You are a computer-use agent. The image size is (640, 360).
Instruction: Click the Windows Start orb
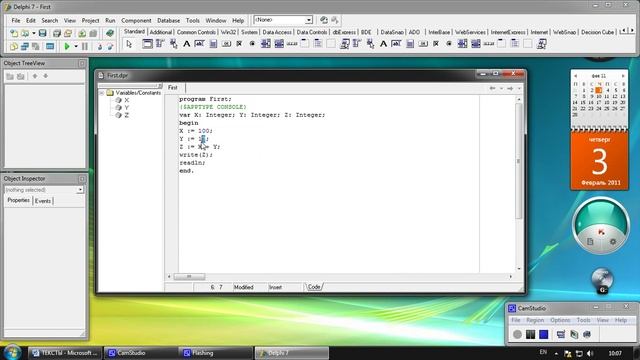coord(13,352)
